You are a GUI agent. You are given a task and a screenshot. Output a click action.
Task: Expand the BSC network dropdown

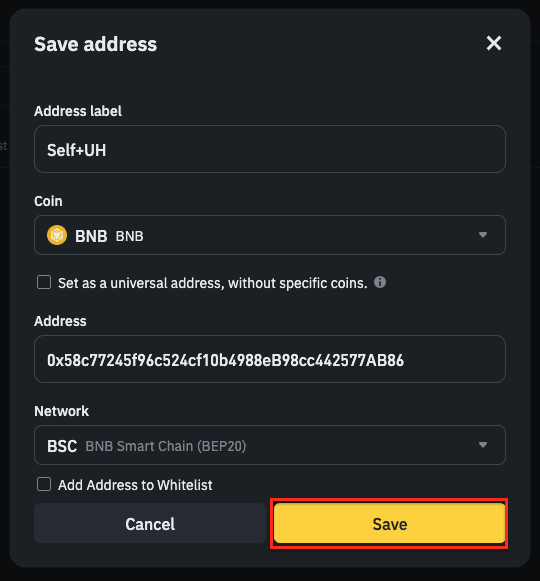click(270, 445)
